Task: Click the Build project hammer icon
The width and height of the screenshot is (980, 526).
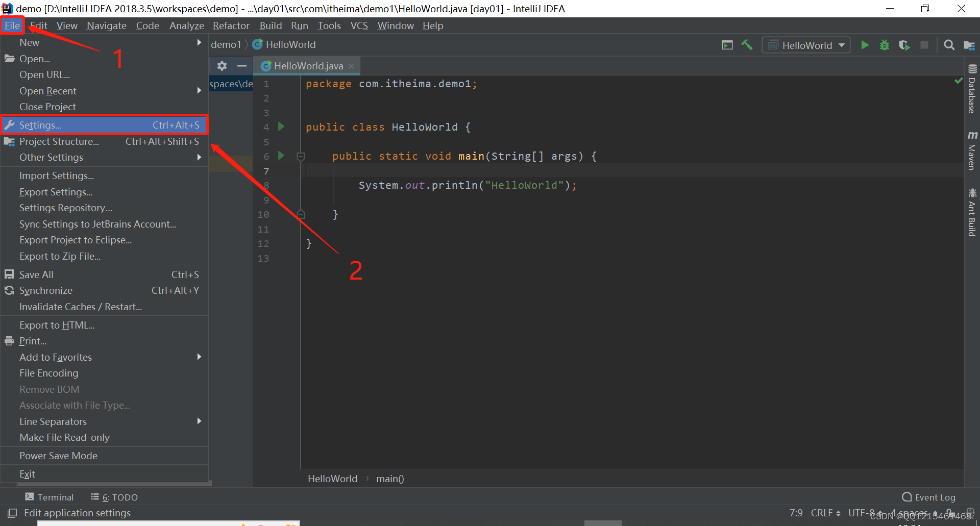Action: click(747, 45)
